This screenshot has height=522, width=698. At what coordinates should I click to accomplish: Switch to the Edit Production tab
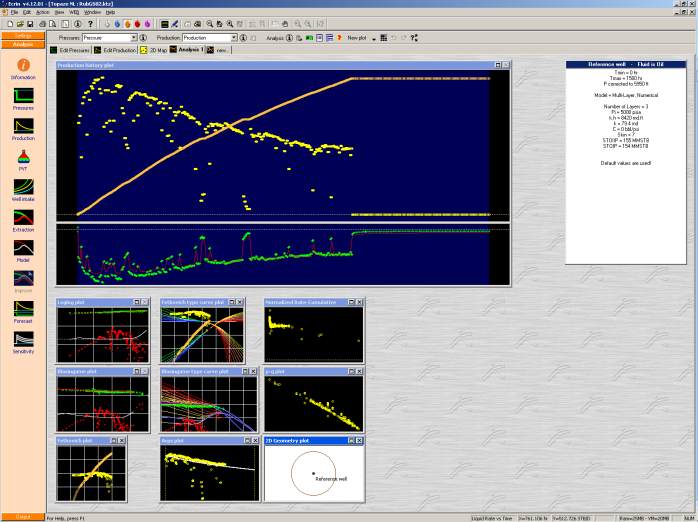point(115,49)
